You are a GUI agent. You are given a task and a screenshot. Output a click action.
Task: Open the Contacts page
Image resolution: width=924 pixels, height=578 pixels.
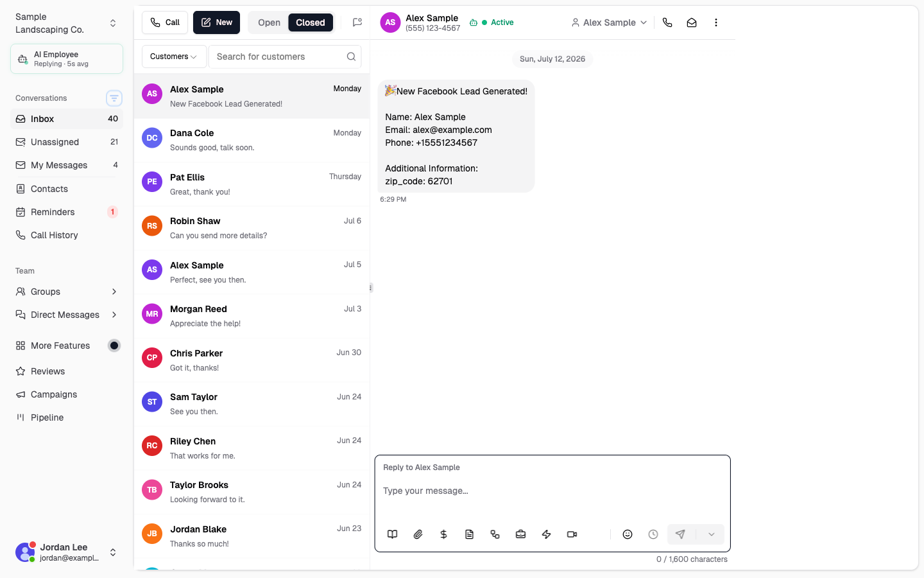point(67,189)
